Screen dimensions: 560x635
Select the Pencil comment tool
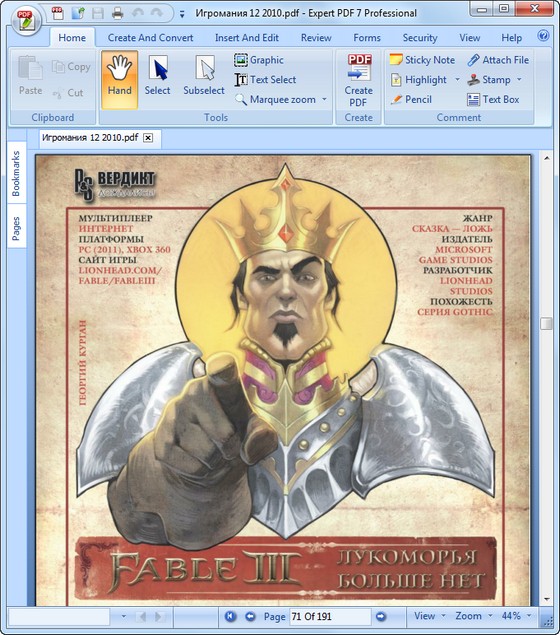click(x=411, y=100)
